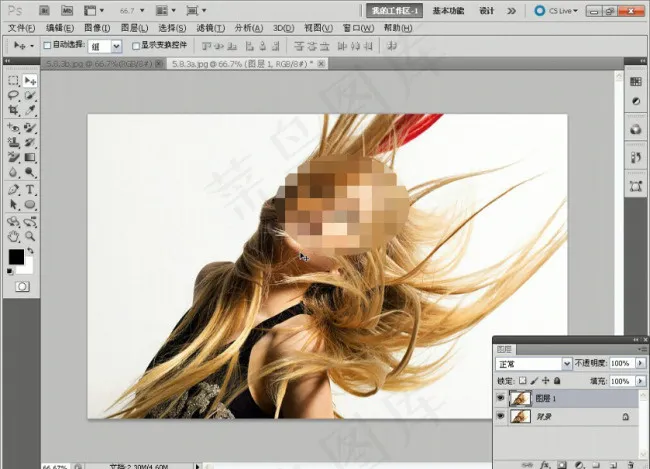Expand the 不透明度 opacity slider arrow
Screen dimensions: 650x469
pos(640,363)
